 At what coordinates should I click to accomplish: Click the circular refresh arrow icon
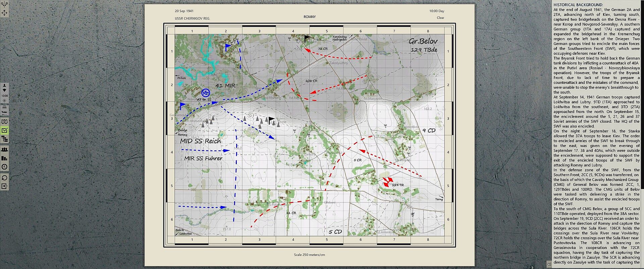[4, 178]
